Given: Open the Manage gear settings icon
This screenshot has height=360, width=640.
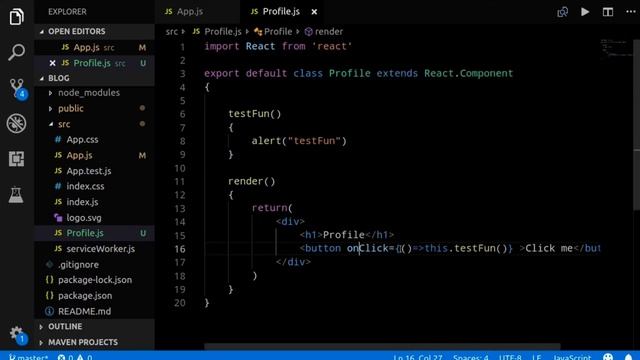Looking at the screenshot, I should click(x=17, y=335).
